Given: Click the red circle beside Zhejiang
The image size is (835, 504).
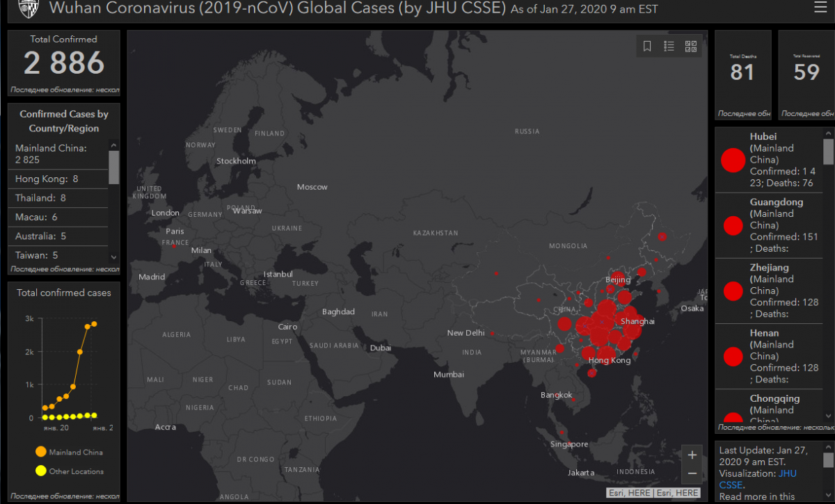Looking at the screenshot, I should tap(733, 291).
